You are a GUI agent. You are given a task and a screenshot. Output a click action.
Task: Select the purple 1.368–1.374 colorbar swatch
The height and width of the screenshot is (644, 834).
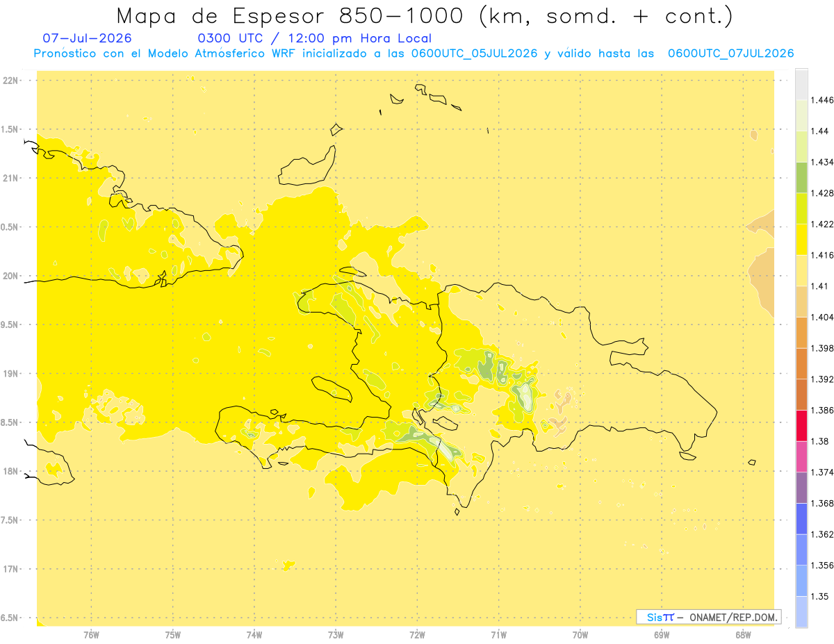(x=801, y=487)
